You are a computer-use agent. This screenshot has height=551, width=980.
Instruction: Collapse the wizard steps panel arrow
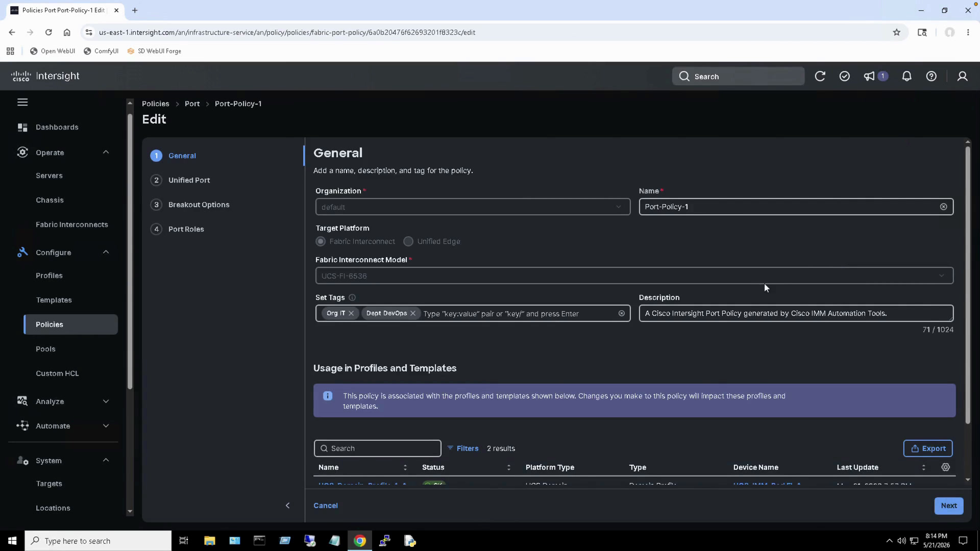click(287, 506)
